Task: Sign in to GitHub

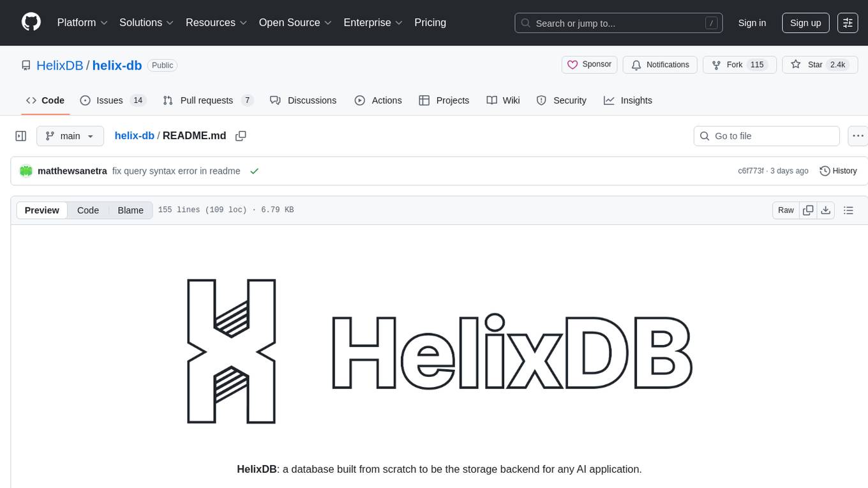Action: point(752,23)
